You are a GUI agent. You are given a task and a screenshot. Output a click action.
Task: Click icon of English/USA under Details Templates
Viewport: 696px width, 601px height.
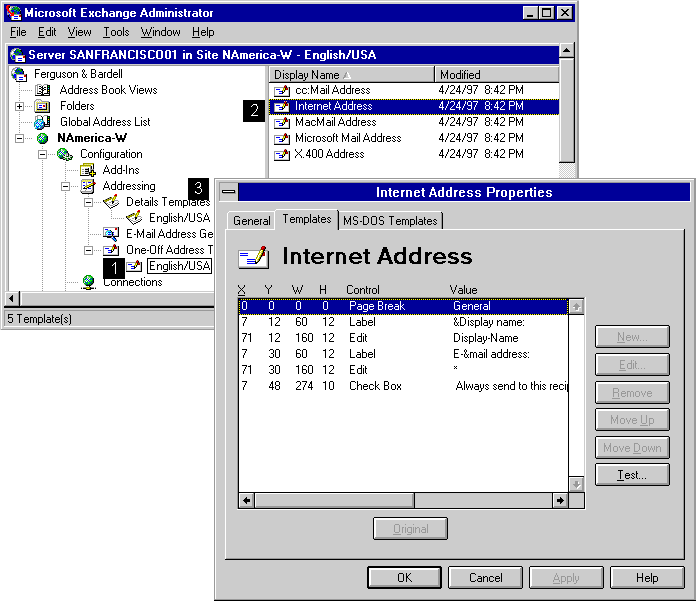[x=134, y=218]
